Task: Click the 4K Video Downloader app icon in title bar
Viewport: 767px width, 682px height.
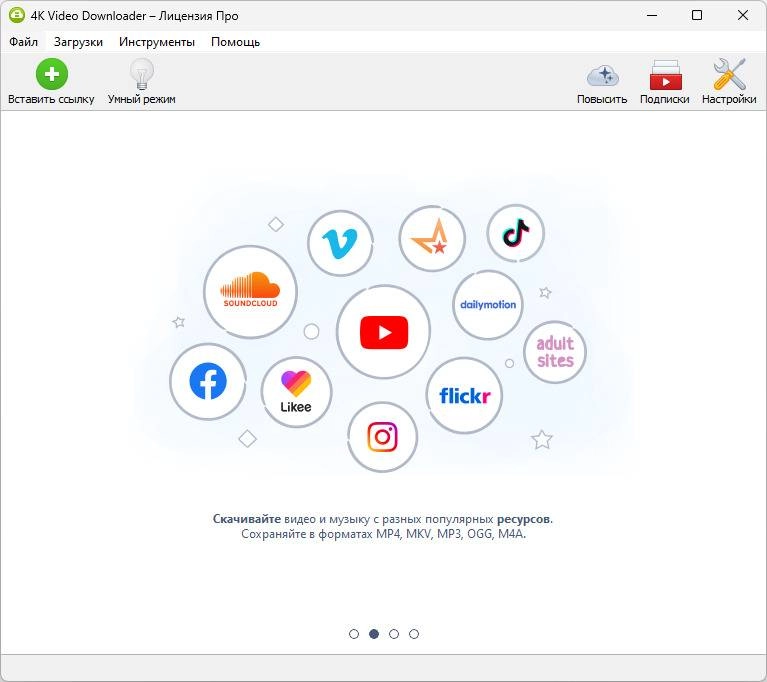Action: pos(17,15)
